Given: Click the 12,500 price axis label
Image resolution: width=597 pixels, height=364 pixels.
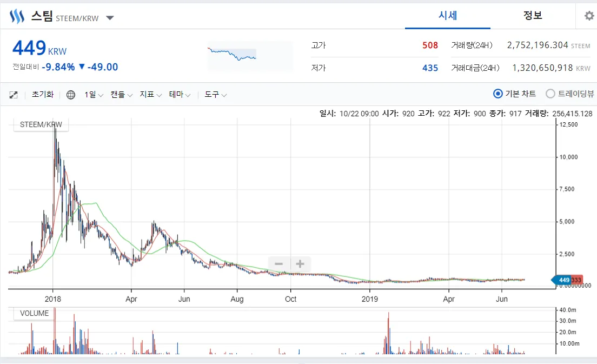Looking at the screenshot, I should point(568,124).
